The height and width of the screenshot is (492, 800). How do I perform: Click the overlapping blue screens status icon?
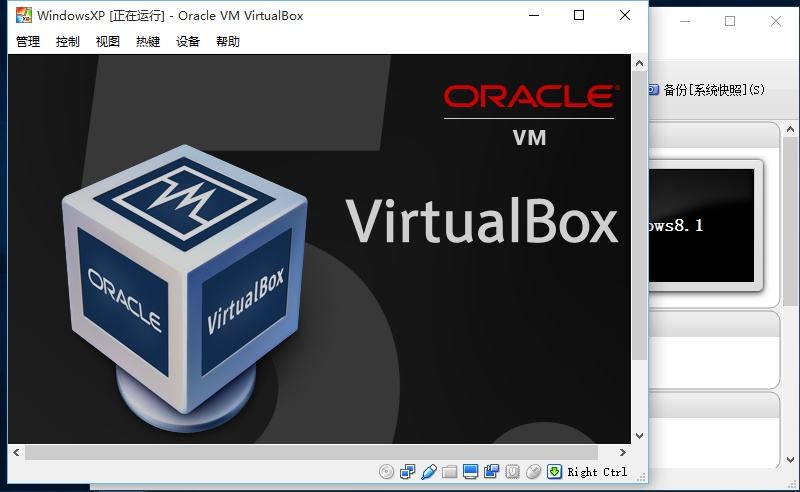point(491,472)
